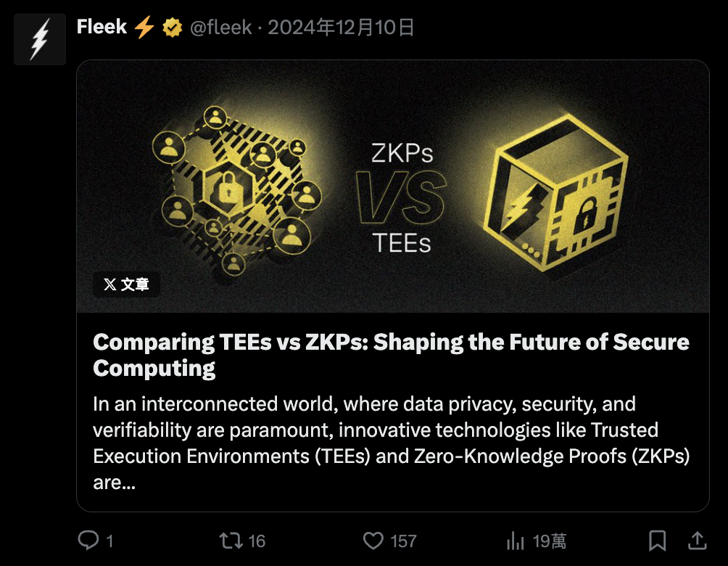Click the lightning bolt in the article image
The height and width of the screenshot is (566, 728).
(x=524, y=207)
